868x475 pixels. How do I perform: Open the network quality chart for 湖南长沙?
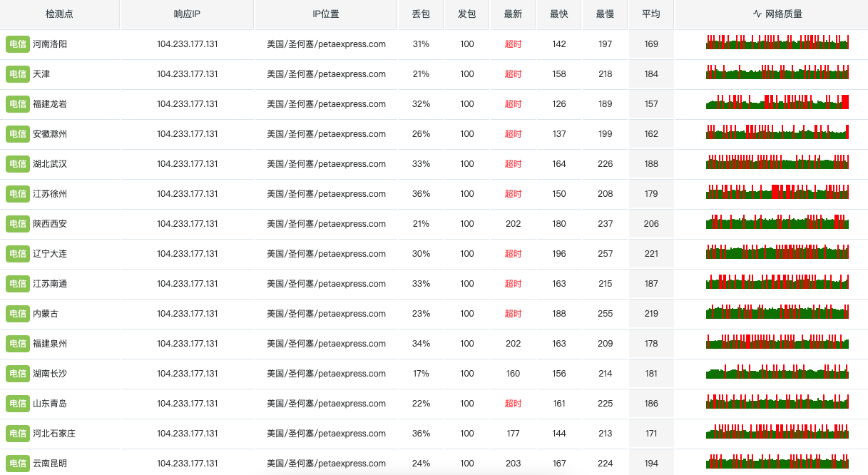tap(777, 372)
